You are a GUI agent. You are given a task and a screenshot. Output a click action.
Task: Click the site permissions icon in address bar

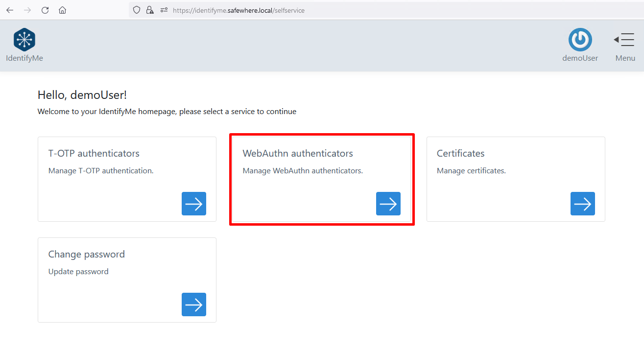click(x=164, y=10)
